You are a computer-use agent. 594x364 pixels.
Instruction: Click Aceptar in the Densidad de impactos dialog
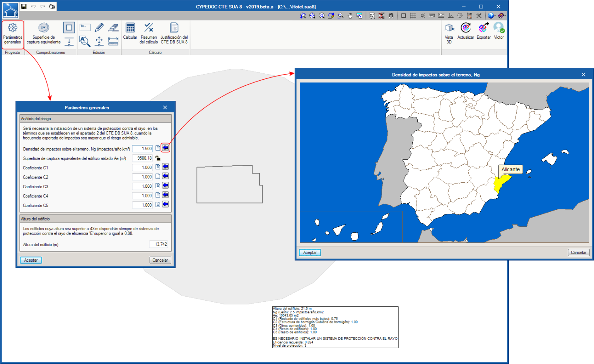point(310,253)
